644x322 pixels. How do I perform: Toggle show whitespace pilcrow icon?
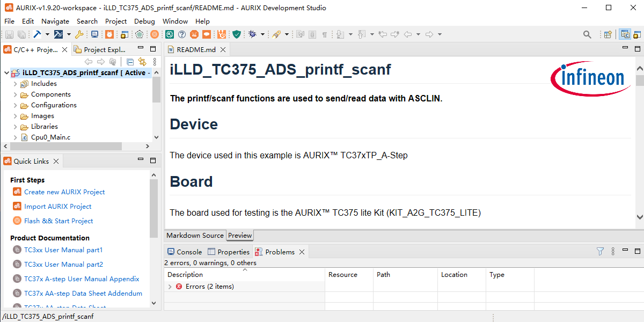point(325,34)
